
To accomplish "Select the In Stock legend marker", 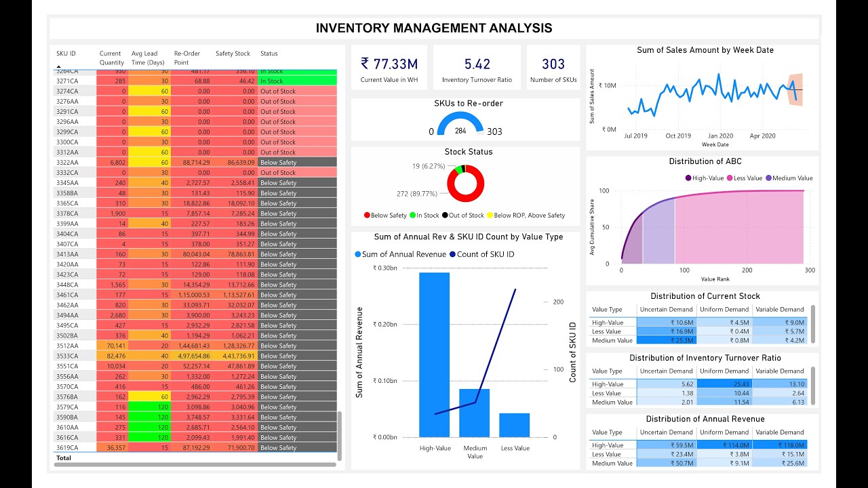I will point(412,216).
